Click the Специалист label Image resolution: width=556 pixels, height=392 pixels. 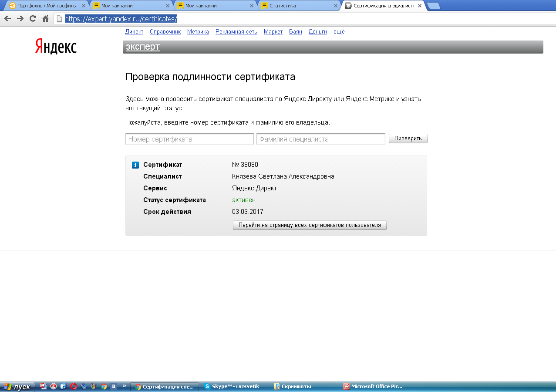(162, 176)
